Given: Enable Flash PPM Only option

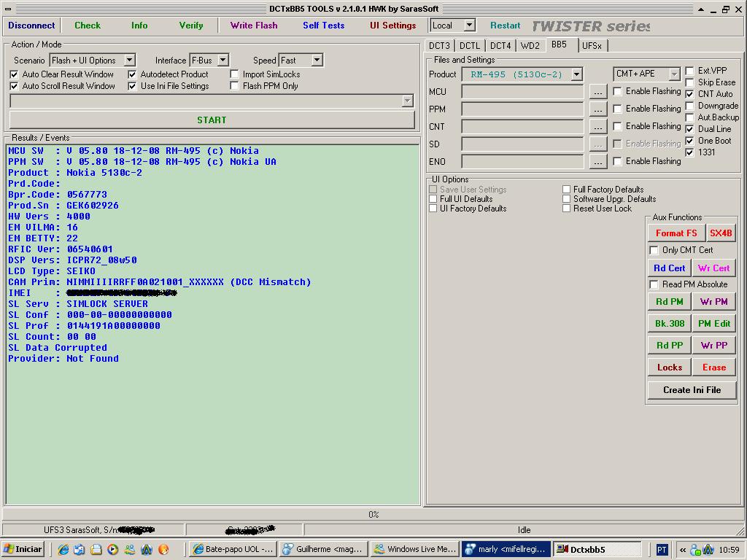Looking at the screenshot, I should click(x=235, y=86).
